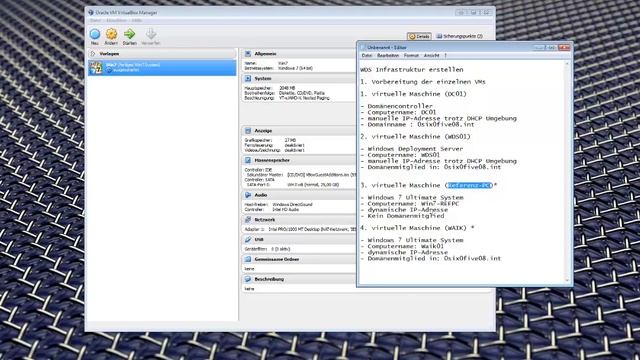Open the last VirtualBox Manager menubar menu

[x=137, y=20]
